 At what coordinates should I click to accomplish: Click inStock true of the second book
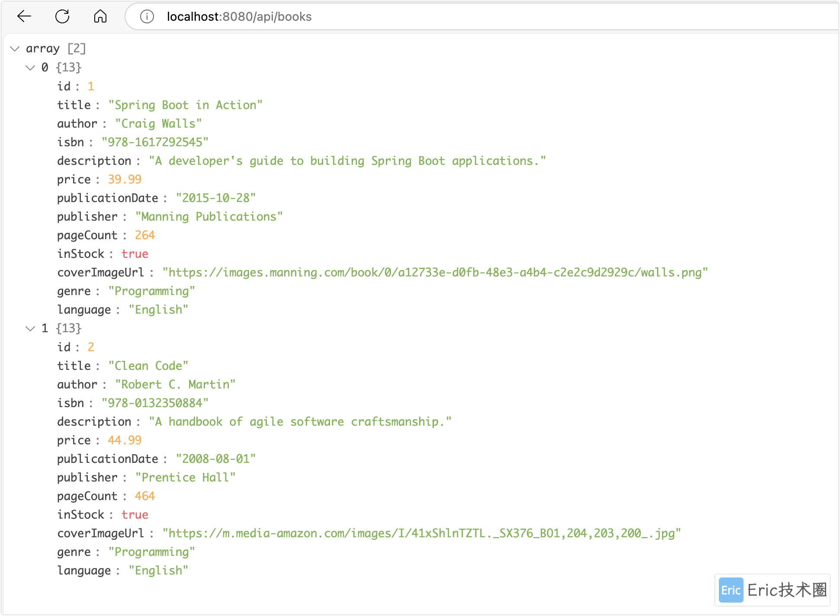(x=135, y=515)
